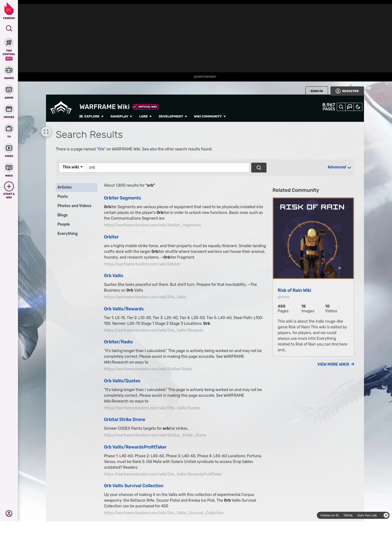392x545 pixels.
Task: Open the This wiki scope dropdown
Action: pos(73,167)
